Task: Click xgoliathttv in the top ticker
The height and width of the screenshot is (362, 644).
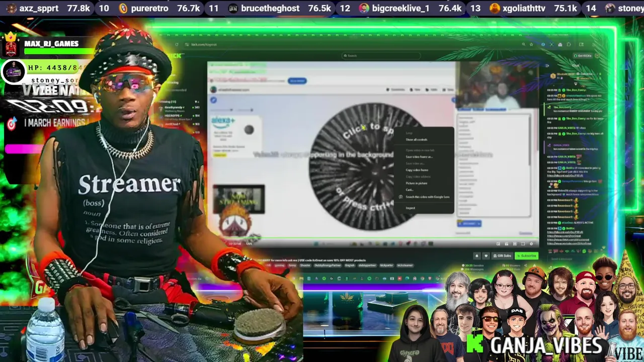Action: (524, 8)
